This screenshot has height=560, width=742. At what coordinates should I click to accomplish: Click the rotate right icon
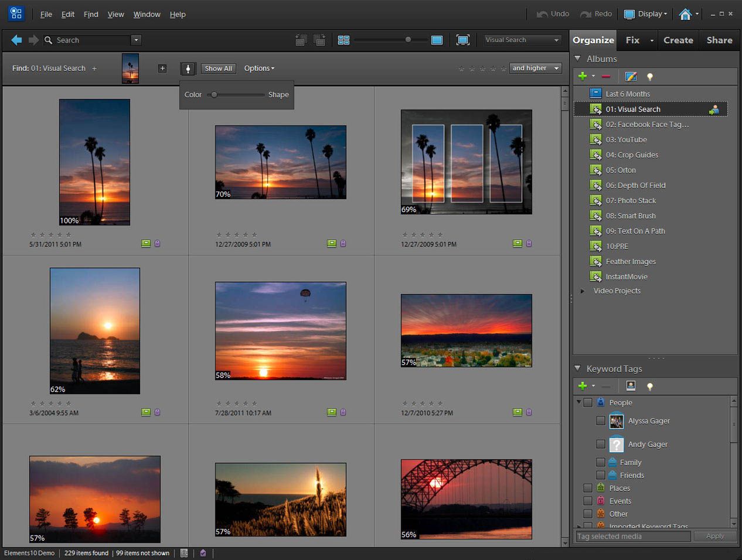[319, 40]
